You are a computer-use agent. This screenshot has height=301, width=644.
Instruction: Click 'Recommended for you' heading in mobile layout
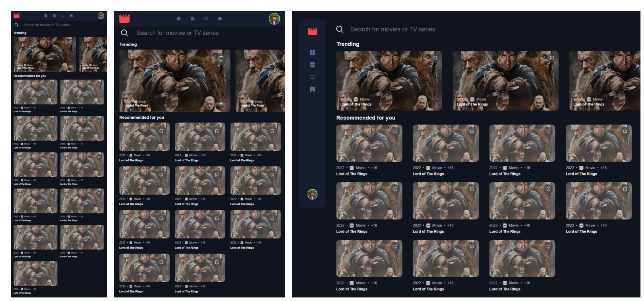(30, 76)
